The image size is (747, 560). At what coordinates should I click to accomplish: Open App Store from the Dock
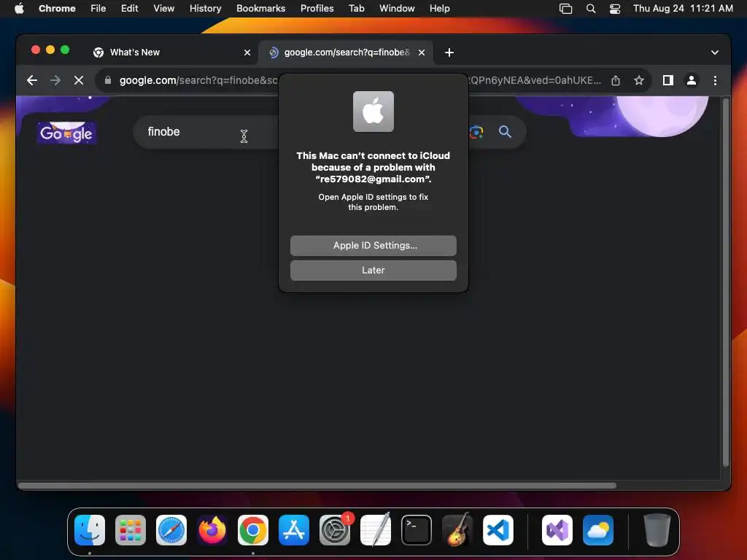pos(294,530)
